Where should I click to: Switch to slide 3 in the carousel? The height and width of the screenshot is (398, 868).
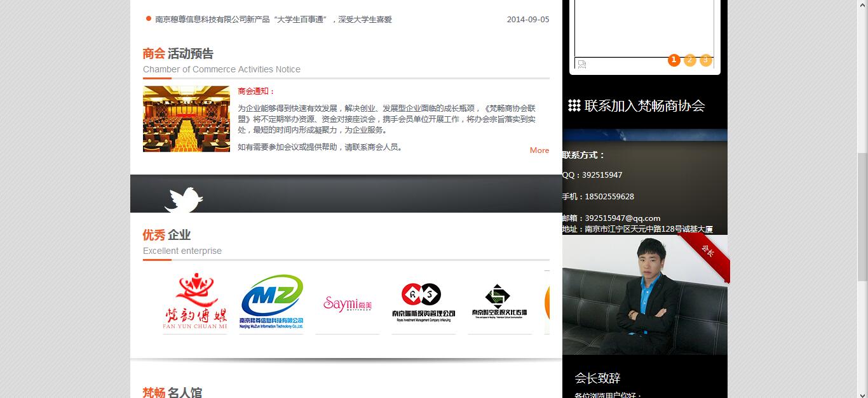705,60
